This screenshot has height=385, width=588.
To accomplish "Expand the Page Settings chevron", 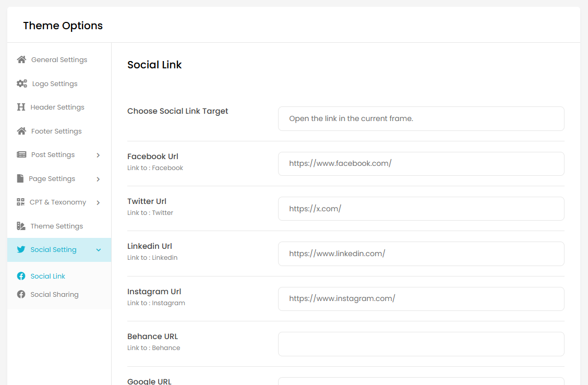I will click(x=98, y=179).
